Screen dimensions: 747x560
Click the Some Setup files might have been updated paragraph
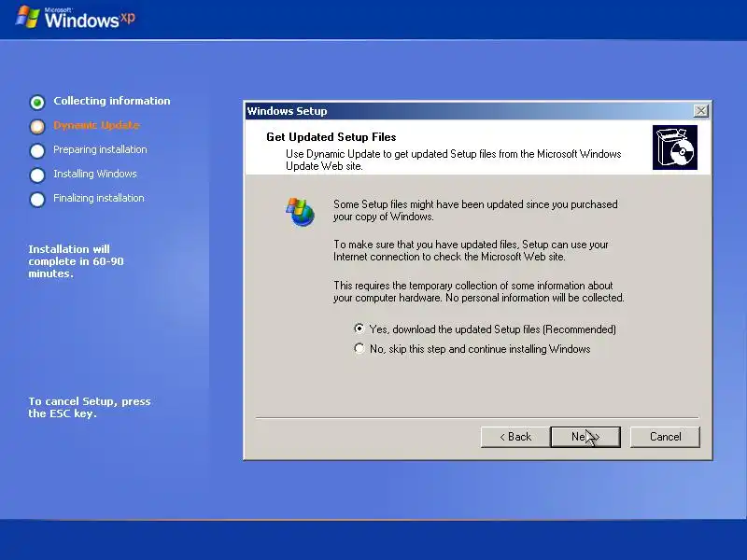(475, 211)
